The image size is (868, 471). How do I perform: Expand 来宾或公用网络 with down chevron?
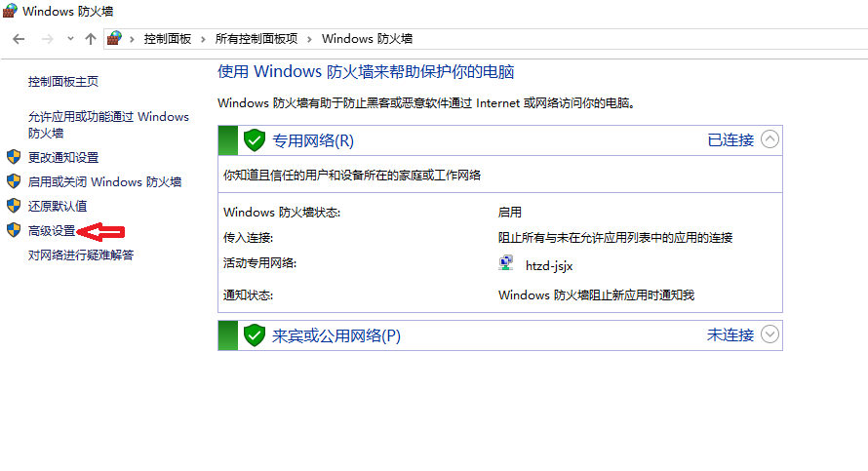(770, 334)
